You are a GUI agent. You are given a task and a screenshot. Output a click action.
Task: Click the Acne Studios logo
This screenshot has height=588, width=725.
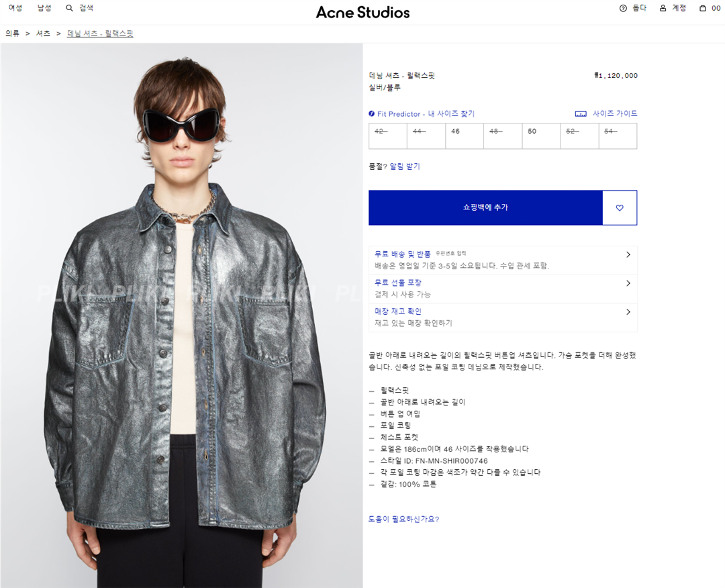pyautogui.click(x=362, y=13)
